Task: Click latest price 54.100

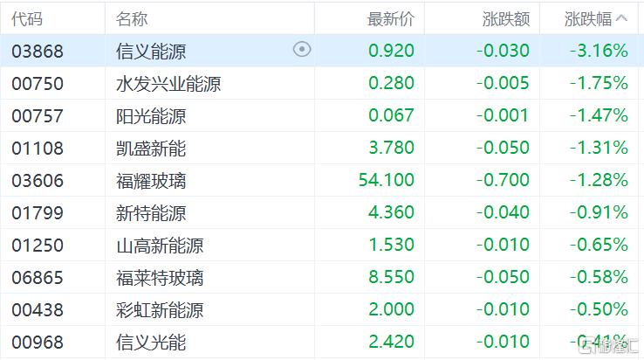Action: click(x=387, y=180)
